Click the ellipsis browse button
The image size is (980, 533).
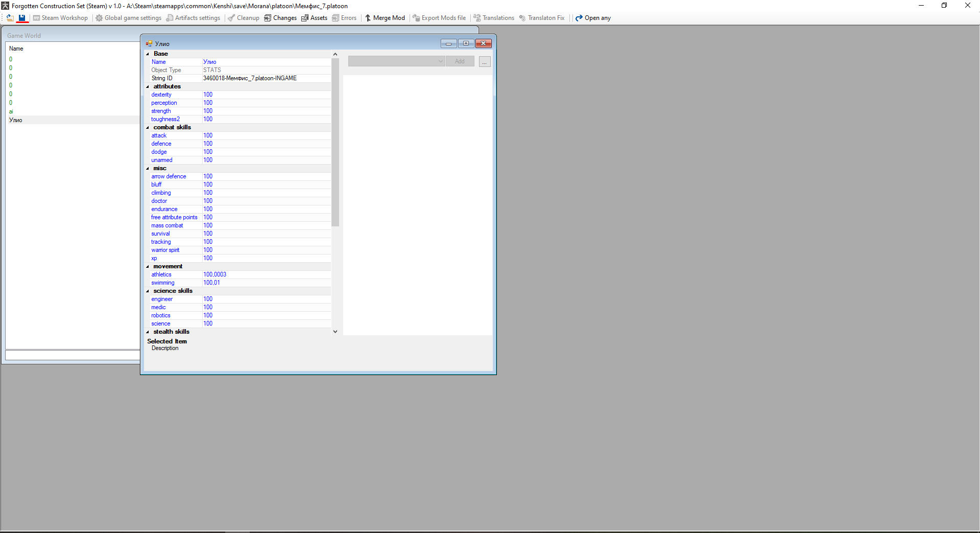tap(485, 62)
